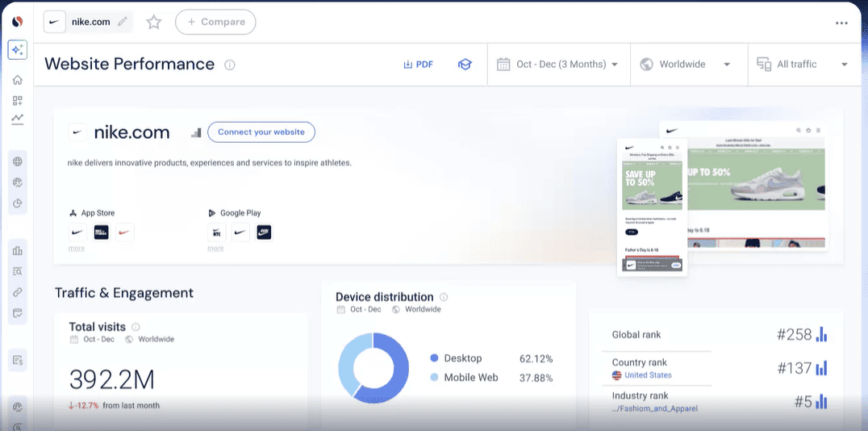Open the pie chart icon in sidebar

click(x=17, y=203)
